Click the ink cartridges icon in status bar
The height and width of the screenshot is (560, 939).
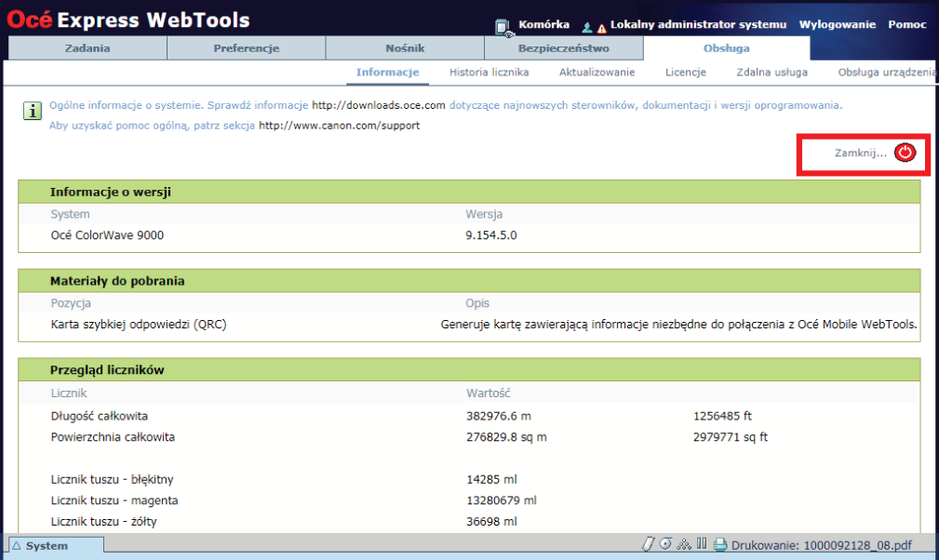[702, 544]
